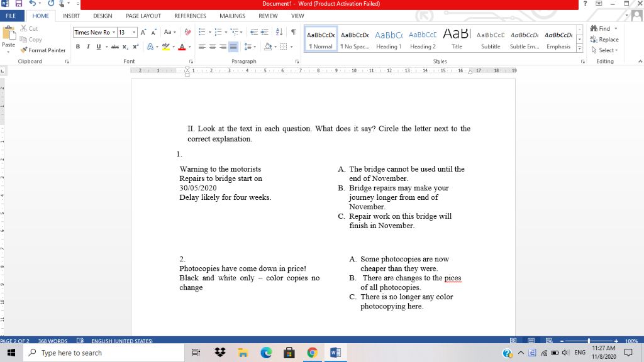Switch to Web Layout view
644x362 pixels.
pyautogui.click(x=548, y=341)
